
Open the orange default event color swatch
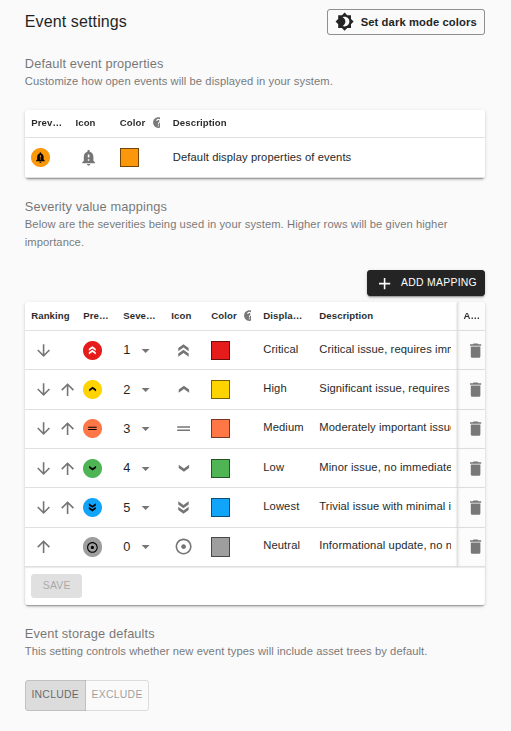coord(130,158)
